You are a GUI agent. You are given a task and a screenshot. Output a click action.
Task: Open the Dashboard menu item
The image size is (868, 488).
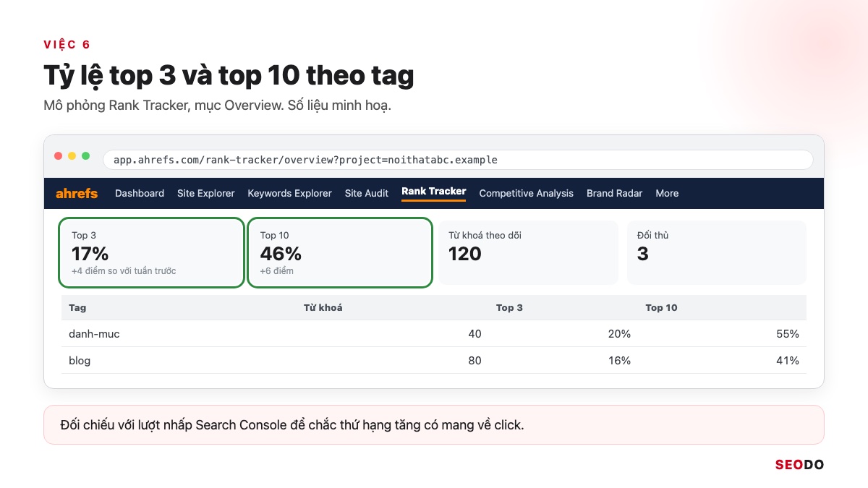(x=140, y=193)
